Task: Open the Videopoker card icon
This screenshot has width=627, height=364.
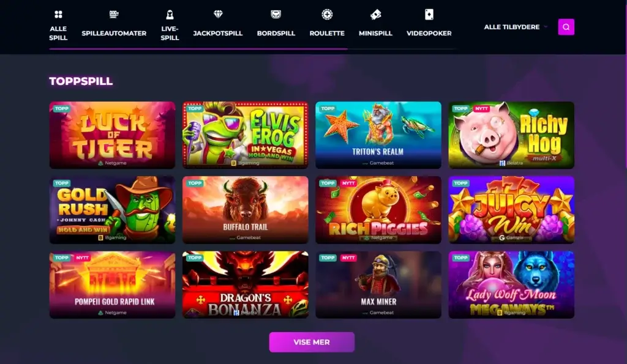Action: pos(429,15)
